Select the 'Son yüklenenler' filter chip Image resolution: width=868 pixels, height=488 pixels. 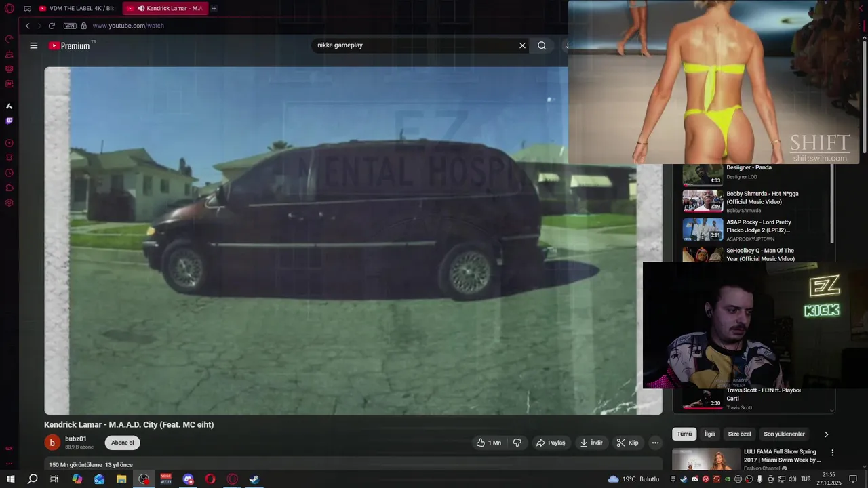pos(784,434)
